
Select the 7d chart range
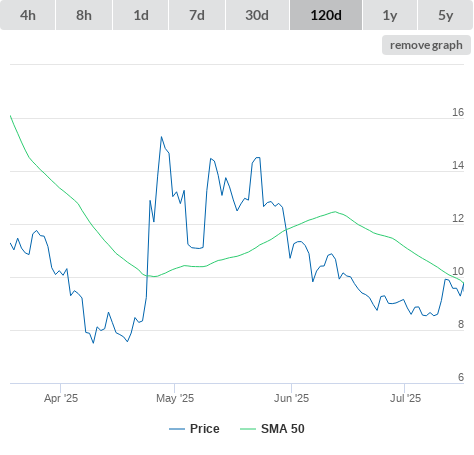click(197, 15)
